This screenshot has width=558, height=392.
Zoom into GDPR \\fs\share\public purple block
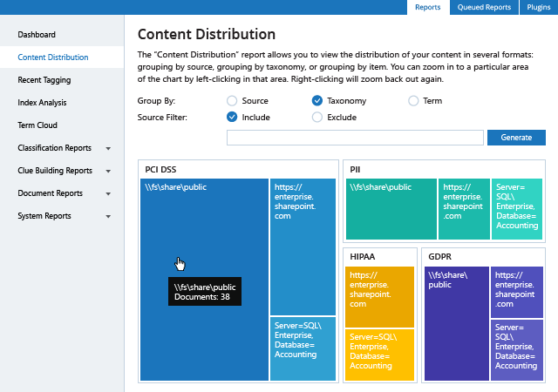tap(456, 323)
